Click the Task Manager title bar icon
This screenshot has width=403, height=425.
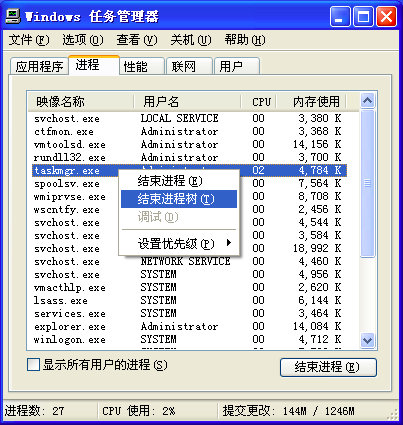[x=13, y=16]
